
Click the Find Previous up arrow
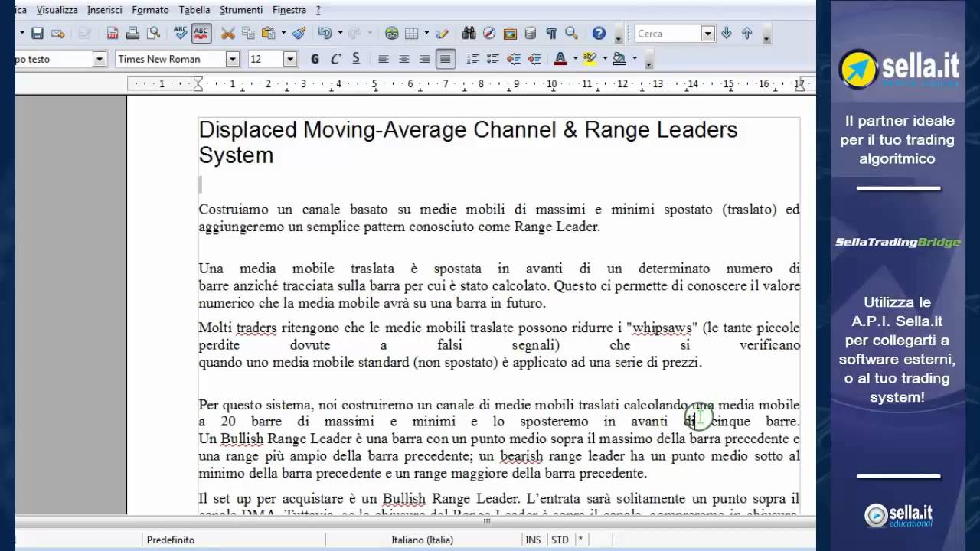pos(747,33)
